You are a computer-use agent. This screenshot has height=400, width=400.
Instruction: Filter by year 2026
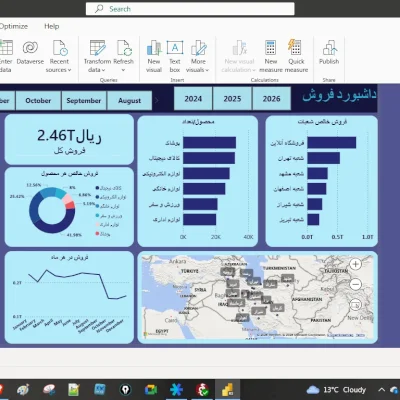(x=271, y=99)
